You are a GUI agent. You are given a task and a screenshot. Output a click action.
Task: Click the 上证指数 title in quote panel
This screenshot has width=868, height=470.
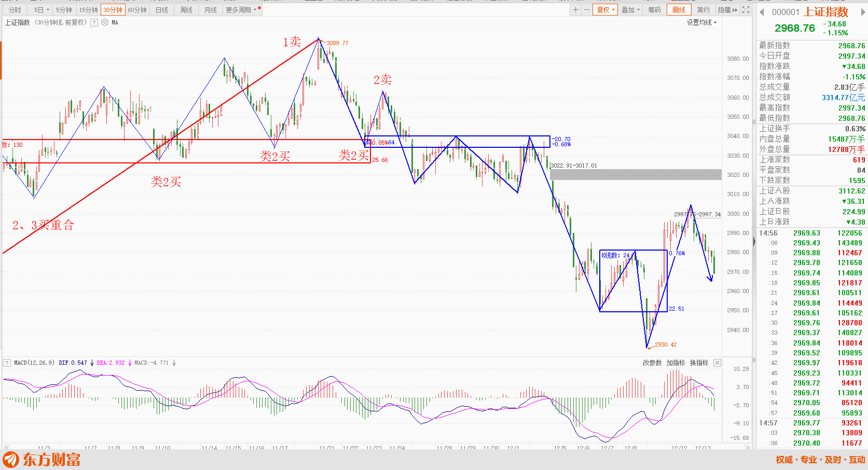pyautogui.click(x=826, y=11)
